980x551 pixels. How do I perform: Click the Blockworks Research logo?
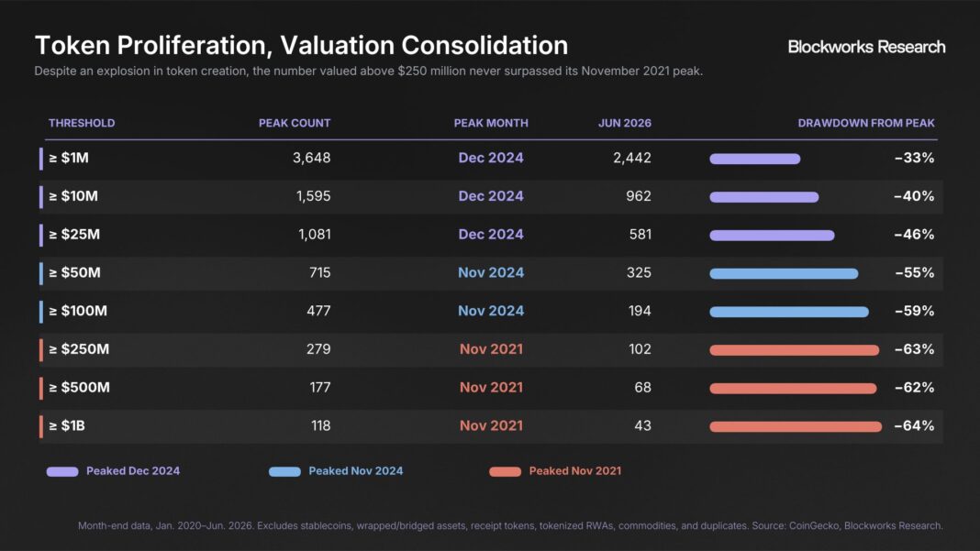coord(866,47)
